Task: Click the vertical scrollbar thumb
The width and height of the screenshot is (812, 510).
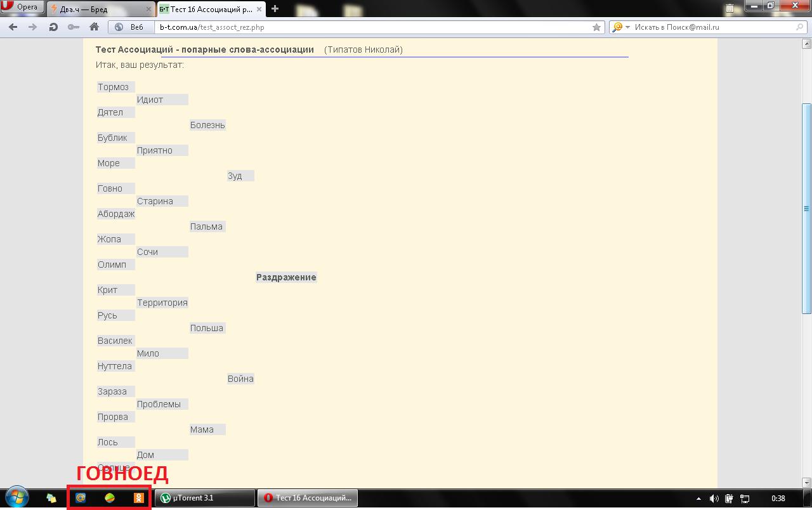Action: click(807, 209)
